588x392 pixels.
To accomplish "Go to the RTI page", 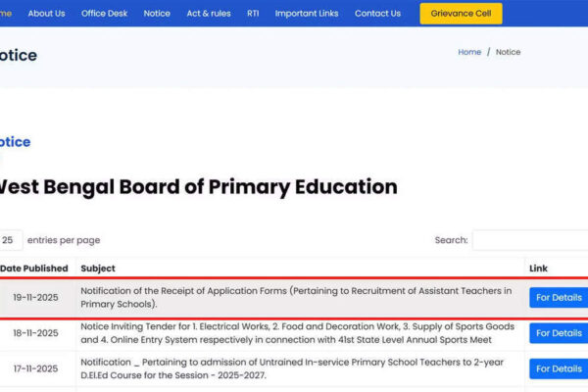I will pos(253,14).
